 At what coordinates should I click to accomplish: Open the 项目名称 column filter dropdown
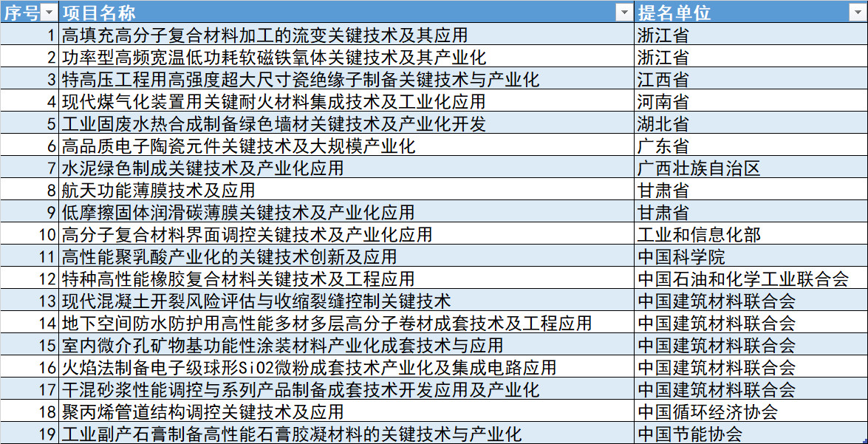(625, 13)
